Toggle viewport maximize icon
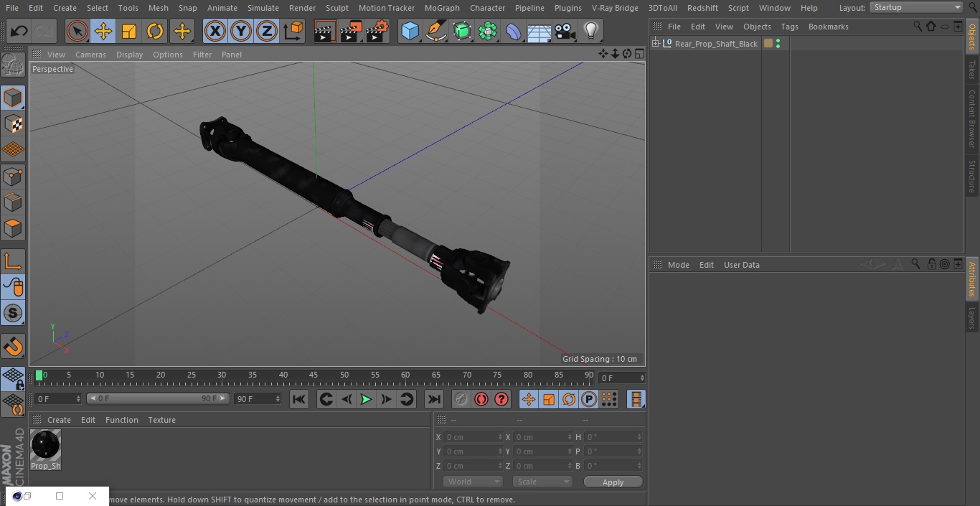Screen dimensions: 980x506 [639, 54]
